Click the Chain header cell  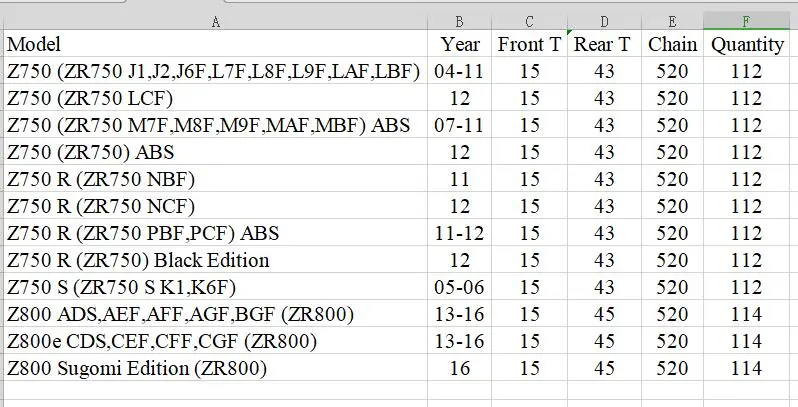point(672,44)
